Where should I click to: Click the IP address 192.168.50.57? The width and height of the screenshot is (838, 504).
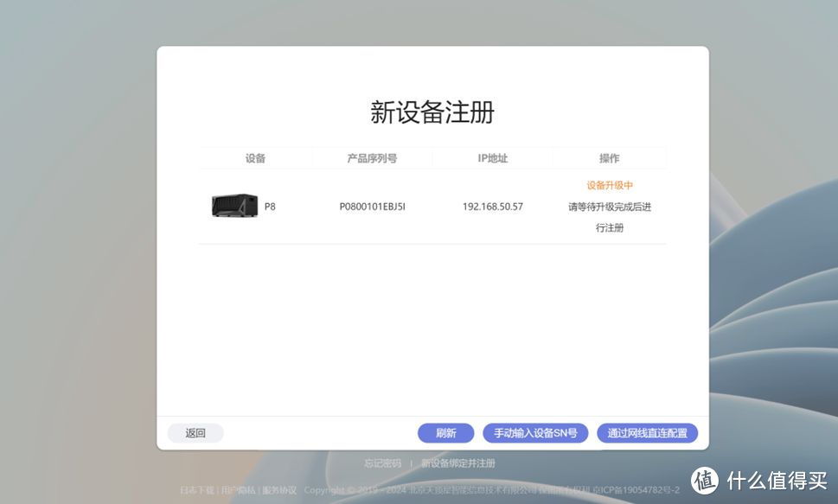click(492, 206)
